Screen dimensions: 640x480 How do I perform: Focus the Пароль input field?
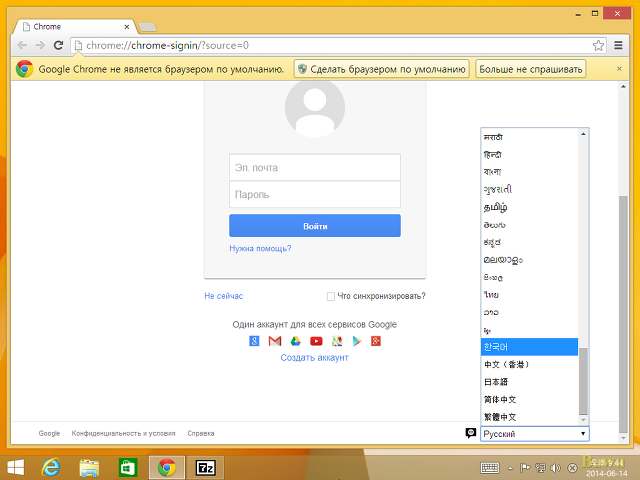[x=315, y=195]
